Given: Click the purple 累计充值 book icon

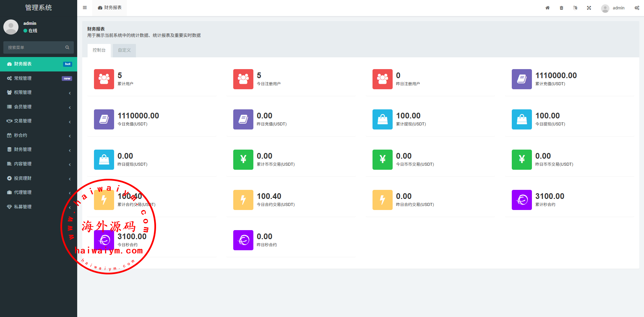Looking at the screenshot, I should coord(522,79).
